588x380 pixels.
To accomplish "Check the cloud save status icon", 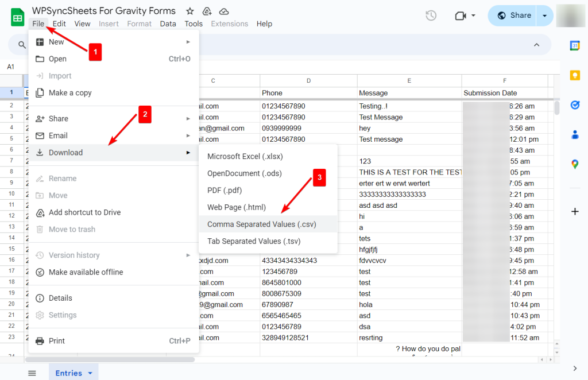I will click(x=224, y=11).
